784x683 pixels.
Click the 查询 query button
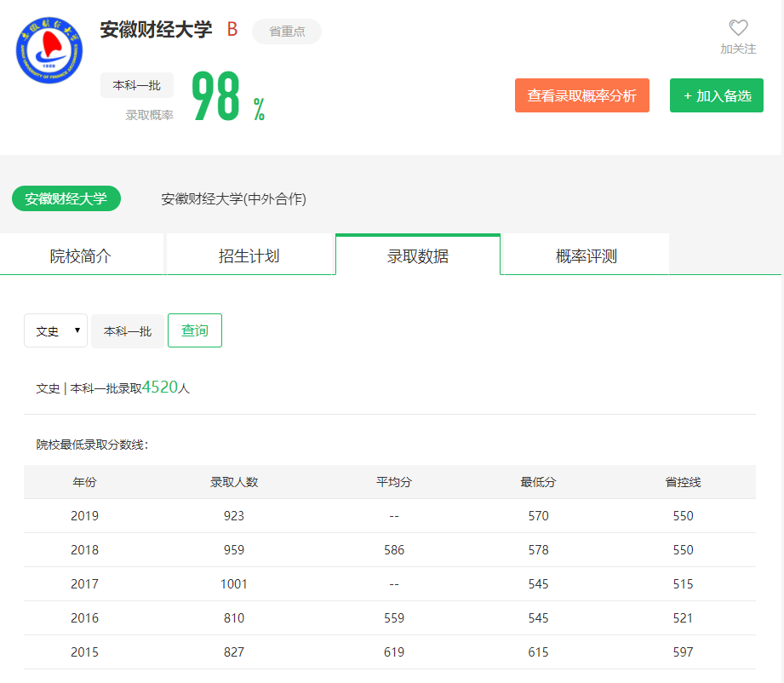click(194, 330)
